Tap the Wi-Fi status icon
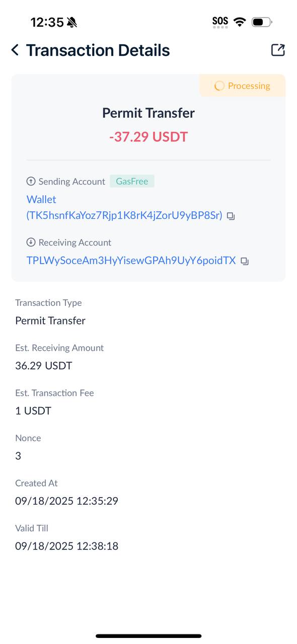The width and height of the screenshot is (297, 644). tap(240, 22)
